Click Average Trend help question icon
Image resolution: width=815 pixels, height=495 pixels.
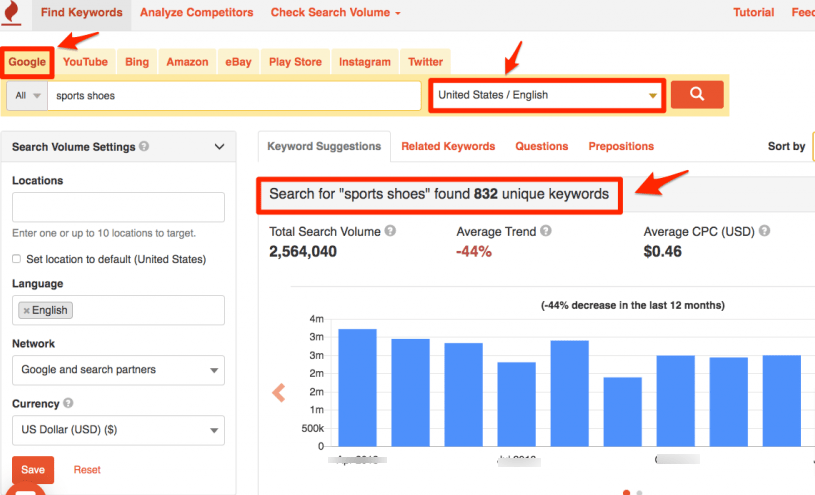[545, 231]
